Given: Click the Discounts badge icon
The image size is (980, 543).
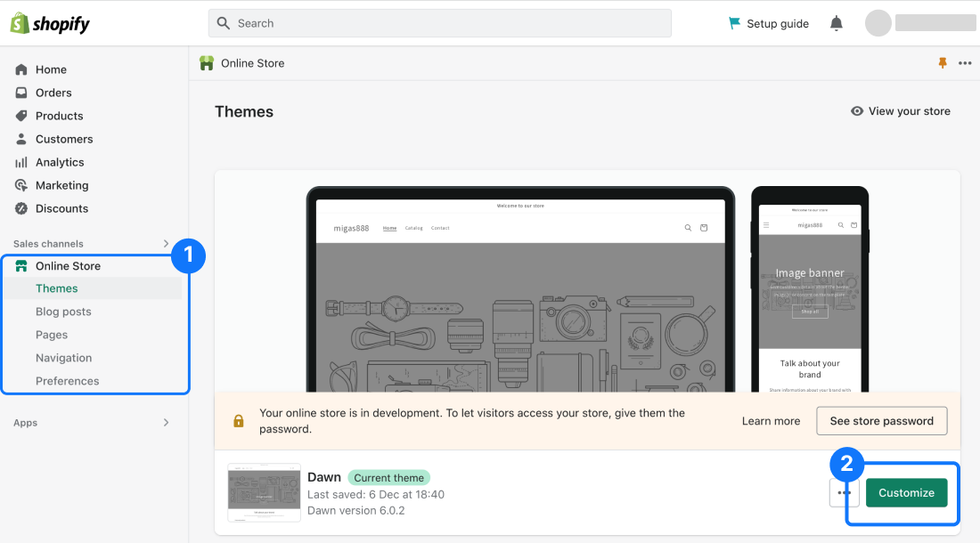Looking at the screenshot, I should [x=21, y=208].
